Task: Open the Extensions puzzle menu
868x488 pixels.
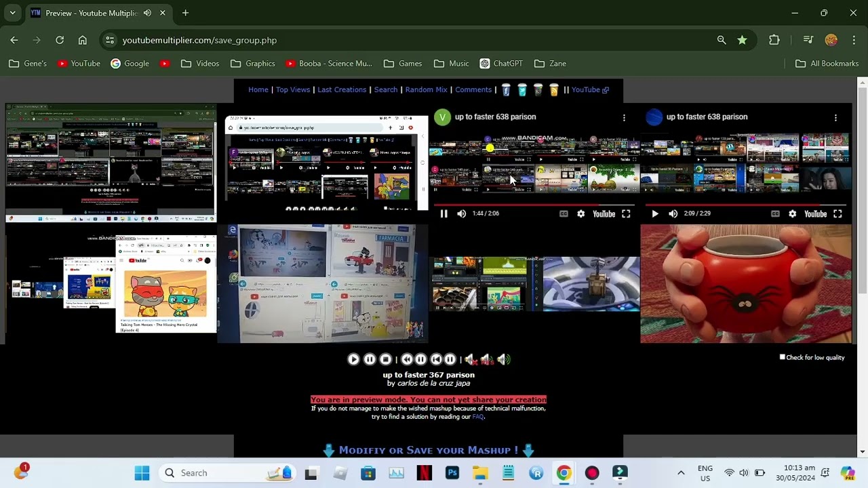Action: (774, 40)
